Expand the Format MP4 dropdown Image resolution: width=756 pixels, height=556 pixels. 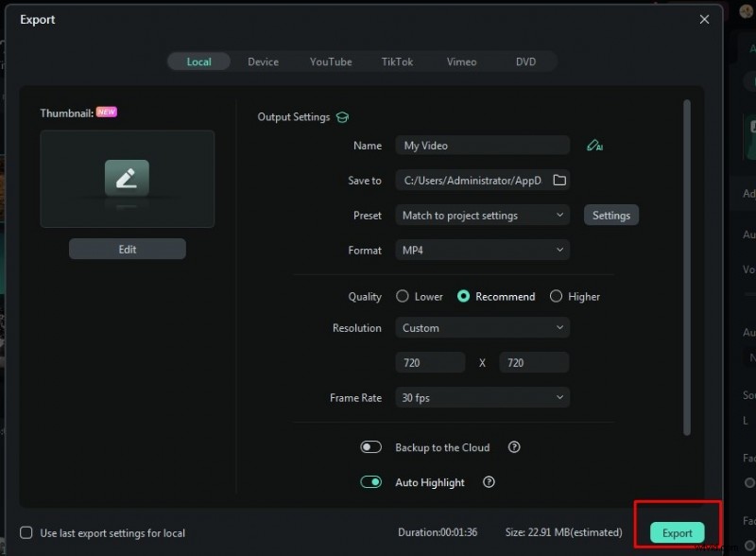click(482, 251)
